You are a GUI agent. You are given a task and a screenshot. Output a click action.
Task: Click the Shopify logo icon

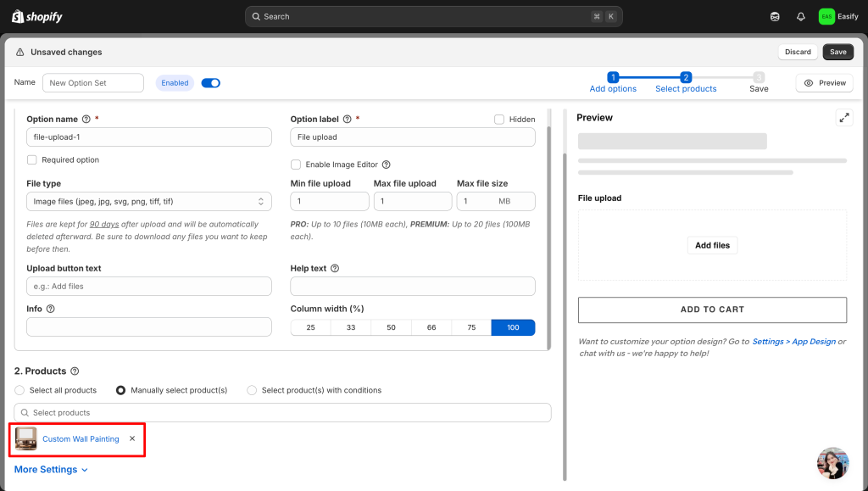17,16
